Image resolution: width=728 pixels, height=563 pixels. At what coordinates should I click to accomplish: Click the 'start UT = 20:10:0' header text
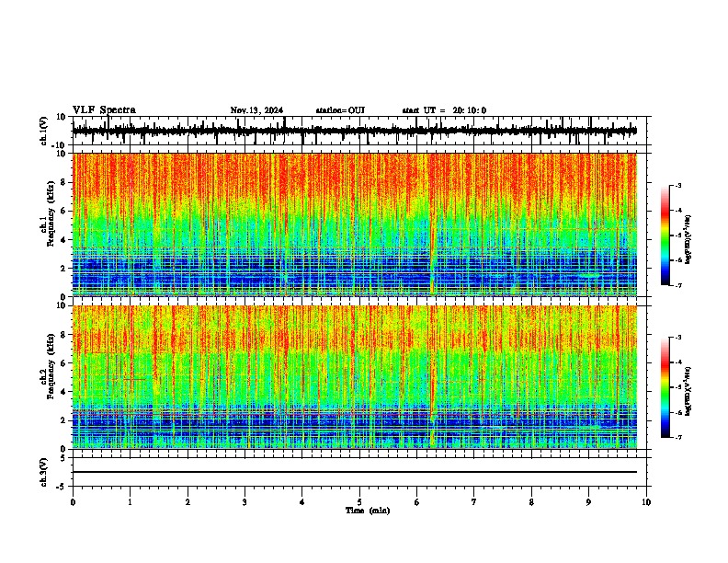point(444,110)
